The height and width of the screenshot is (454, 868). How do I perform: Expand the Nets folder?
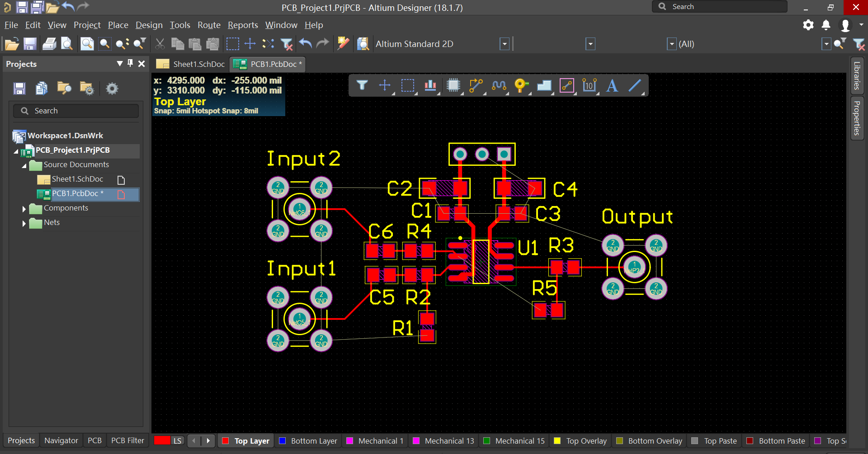24,223
